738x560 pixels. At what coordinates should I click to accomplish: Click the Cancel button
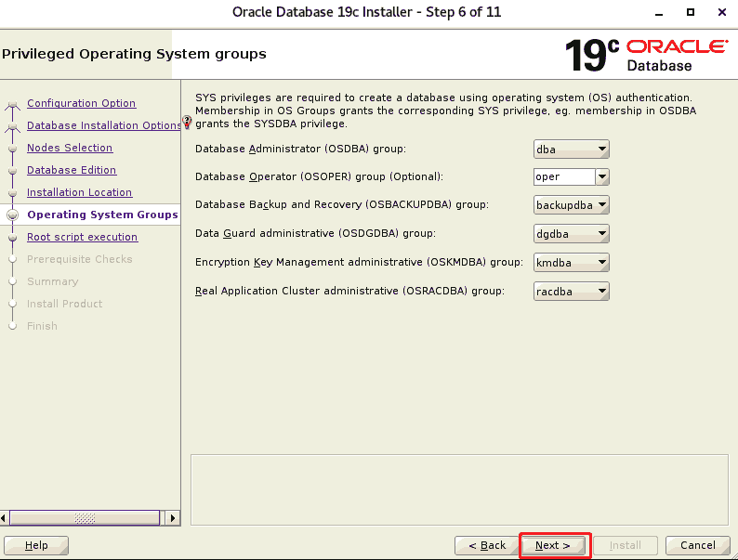(x=697, y=545)
